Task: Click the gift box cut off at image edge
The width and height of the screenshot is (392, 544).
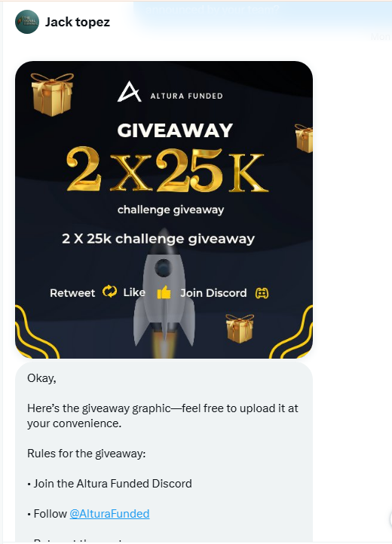Action: point(304,138)
